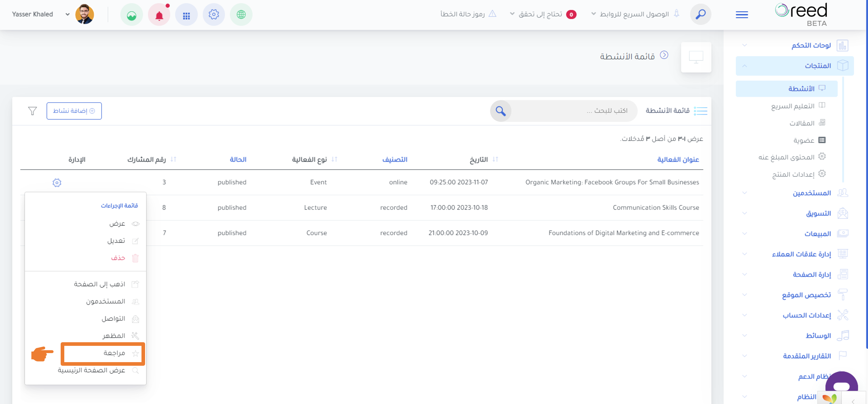Click the إضافة نشاط button
The width and height of the screenshot is (868, 404).
point(74,111)
